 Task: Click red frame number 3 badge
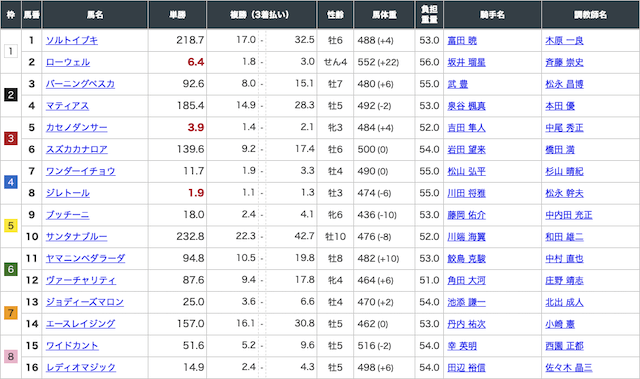point(11,138)
